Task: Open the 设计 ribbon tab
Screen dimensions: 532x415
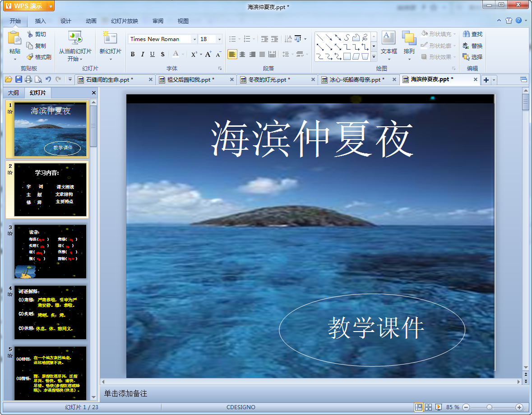Action: click(66, 21)
